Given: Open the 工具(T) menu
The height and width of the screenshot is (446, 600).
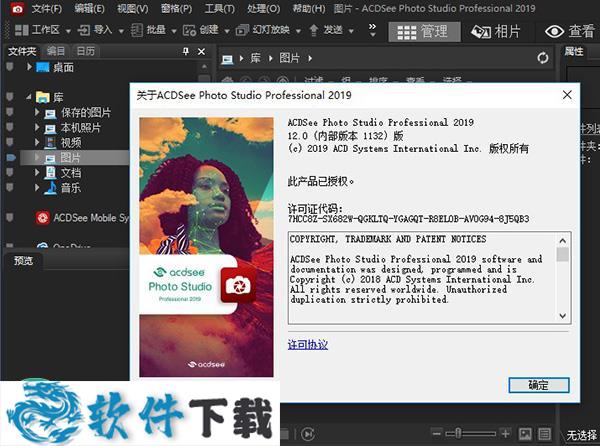Looking at the screenshot, I should tap(220, 8).
